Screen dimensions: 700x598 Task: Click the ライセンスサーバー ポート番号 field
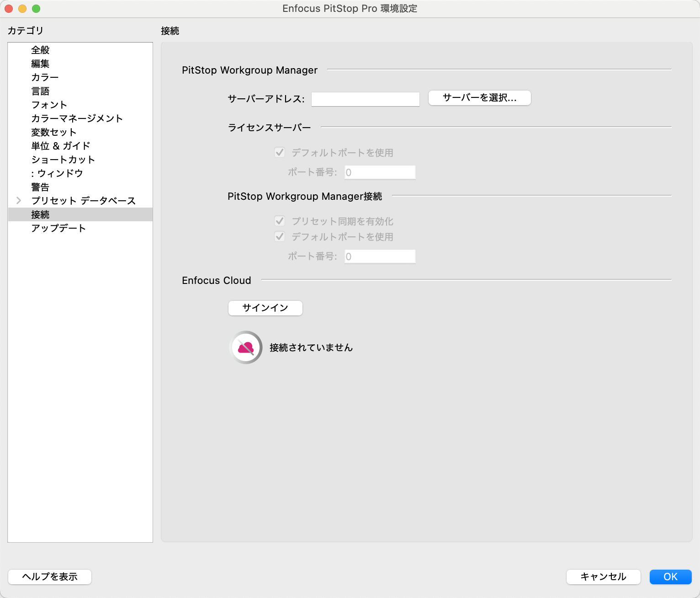coord(380,172)
